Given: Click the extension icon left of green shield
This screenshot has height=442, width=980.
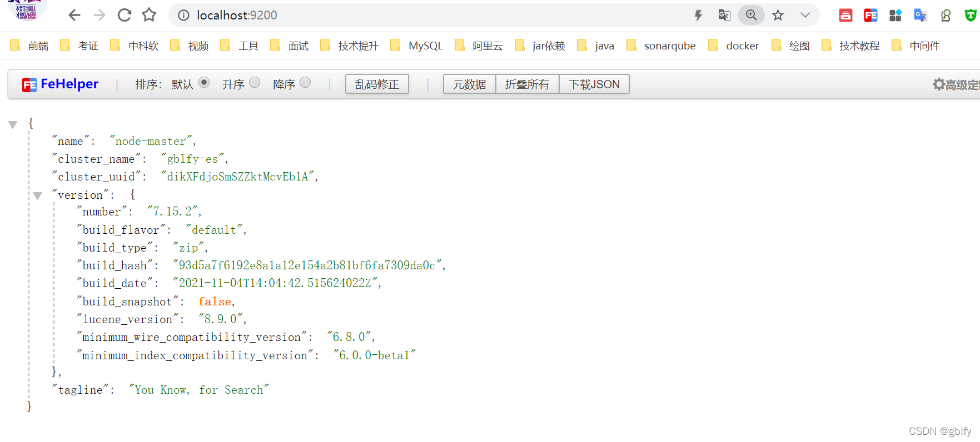Looking at the screenshot, I should (x=946, y=16).
